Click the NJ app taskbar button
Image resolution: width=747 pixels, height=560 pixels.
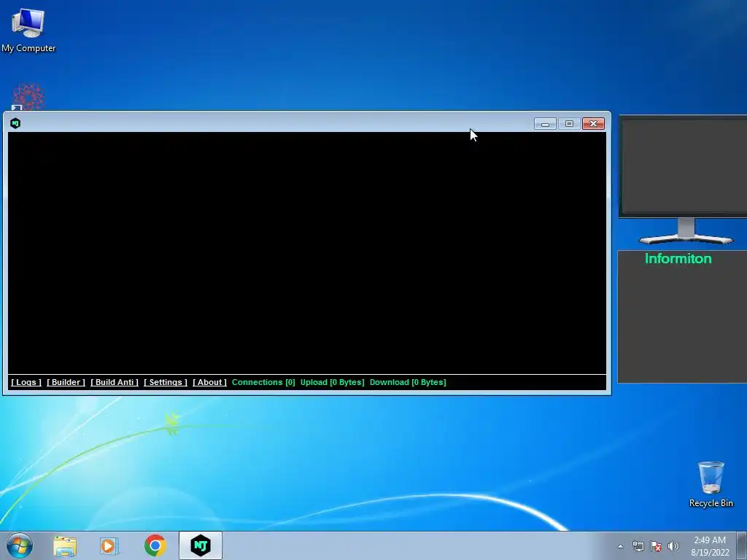[201, 545]
